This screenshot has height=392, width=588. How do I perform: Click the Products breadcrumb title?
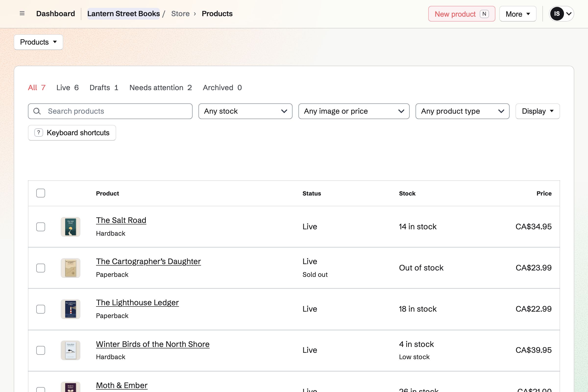pyautogui.click(x=217, y=13)
